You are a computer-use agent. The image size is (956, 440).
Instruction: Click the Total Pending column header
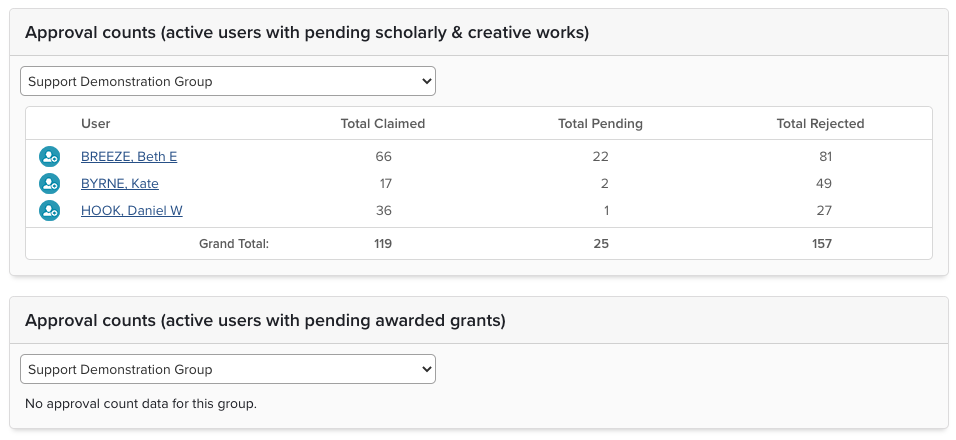click(600, 124)
